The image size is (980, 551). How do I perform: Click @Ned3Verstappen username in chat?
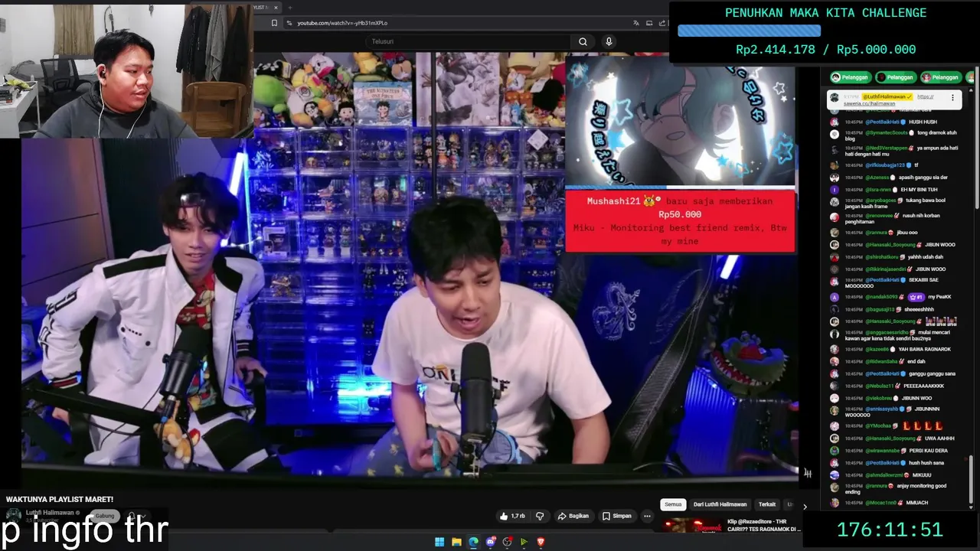pos(887,148)
